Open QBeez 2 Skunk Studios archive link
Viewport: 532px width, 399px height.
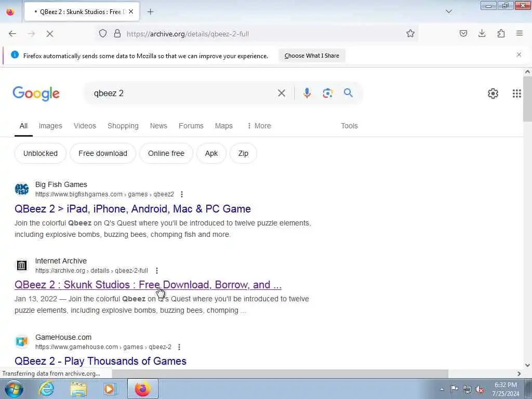pos(148,285)
